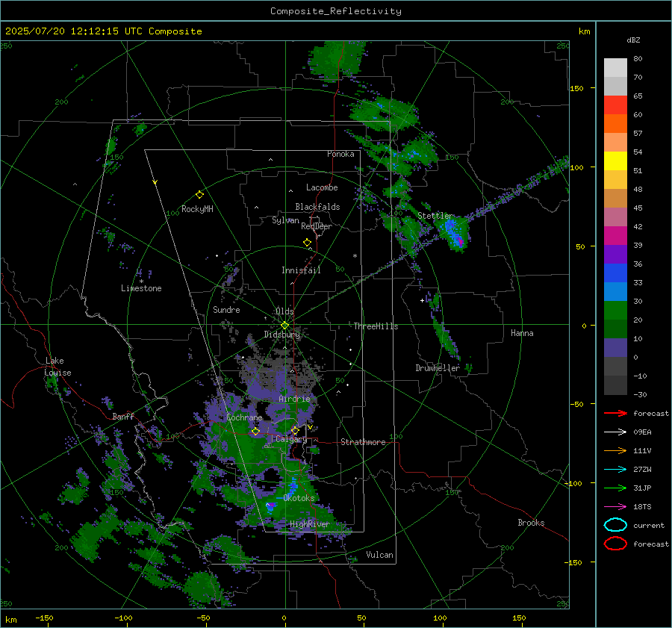The width and height of the screenshot is (672, 628).
Task: Click the green 31JP arrow legend icon
Action: [615, 488]
